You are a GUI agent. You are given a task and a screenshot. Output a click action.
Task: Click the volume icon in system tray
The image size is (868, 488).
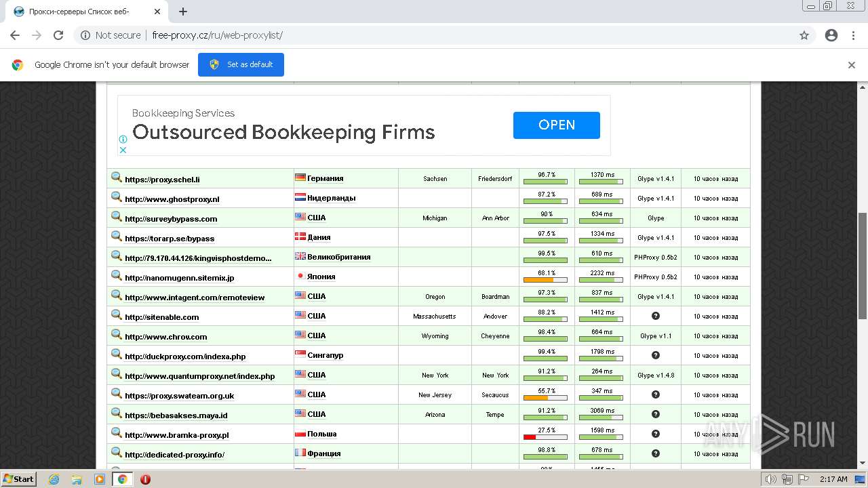coord(772,479)
